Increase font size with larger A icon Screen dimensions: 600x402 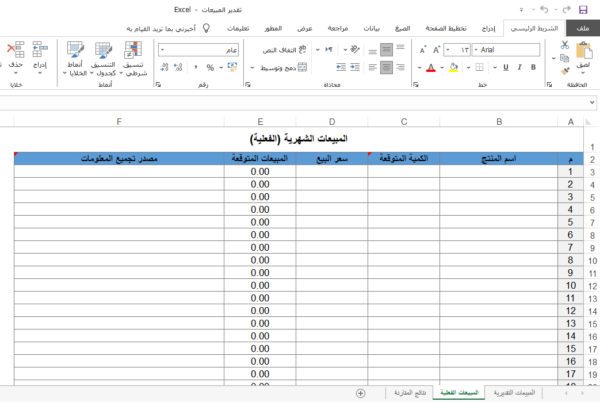point(437,50)
